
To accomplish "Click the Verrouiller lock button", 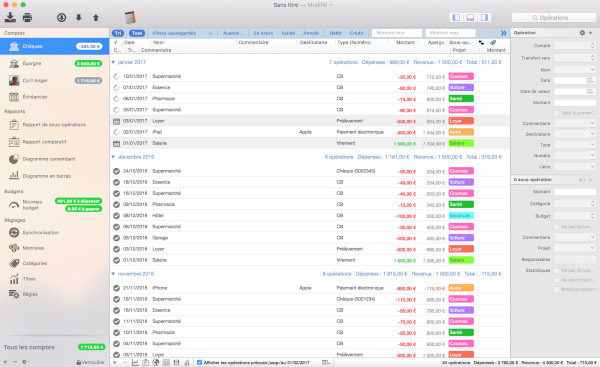I will click(x=90, y=362).
